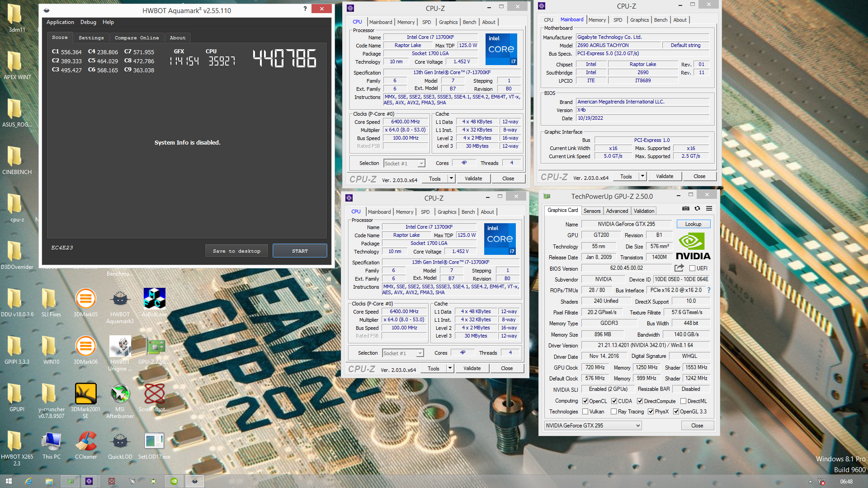Click the Close button in GPU-Z
The width and height of the screenshot is (868, 488).
point(697,425)
